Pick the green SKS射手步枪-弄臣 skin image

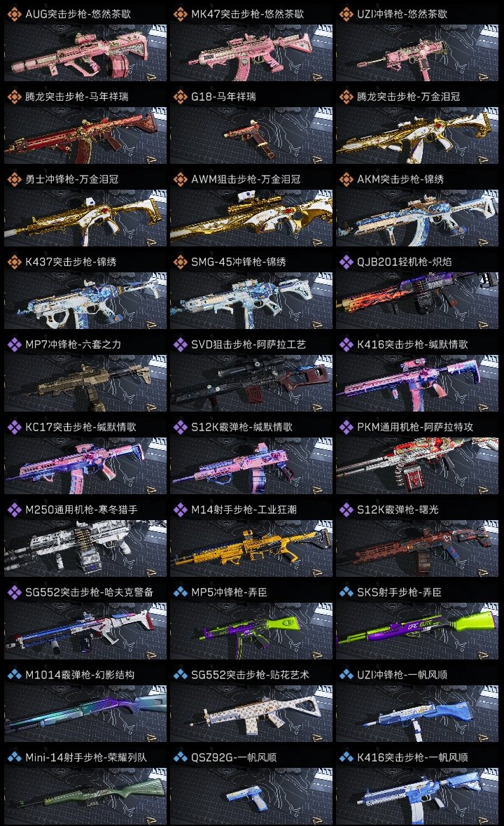417,631
